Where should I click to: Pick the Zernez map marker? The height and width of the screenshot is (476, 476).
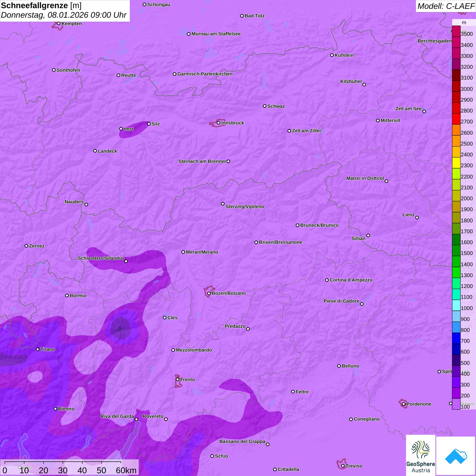point(26,246)
